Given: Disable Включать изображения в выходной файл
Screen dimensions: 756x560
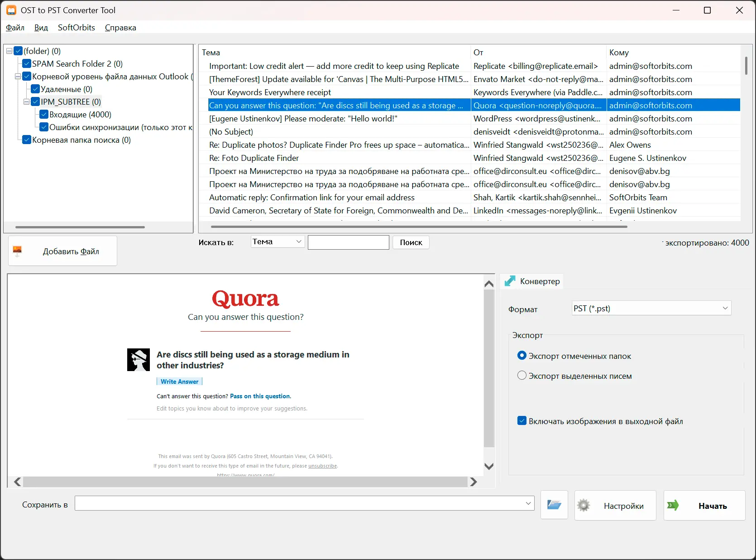Looking at the screenshot, I should coord(522,421).
